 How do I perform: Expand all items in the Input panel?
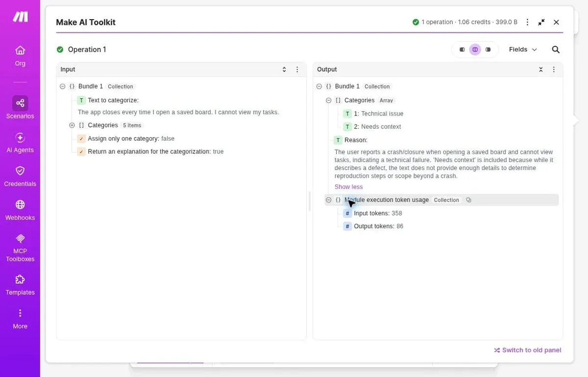[x=284, y=70]
